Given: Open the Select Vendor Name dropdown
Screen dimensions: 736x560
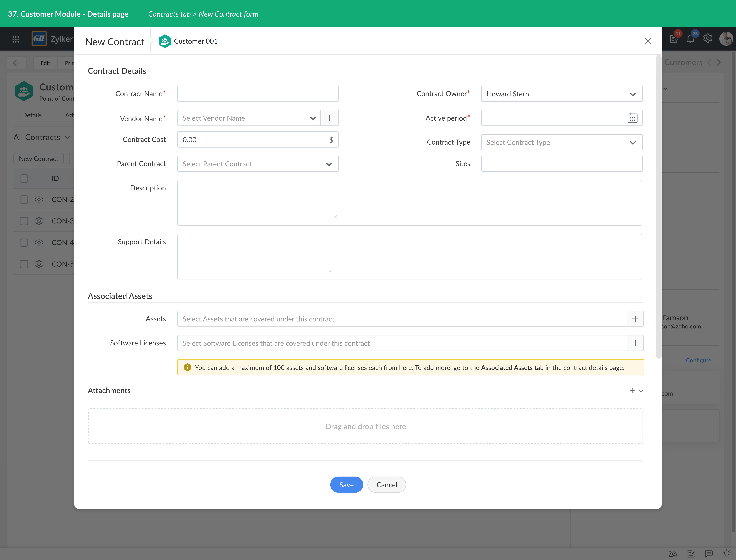Looking at the screenshot, I should tap(249, 118).
